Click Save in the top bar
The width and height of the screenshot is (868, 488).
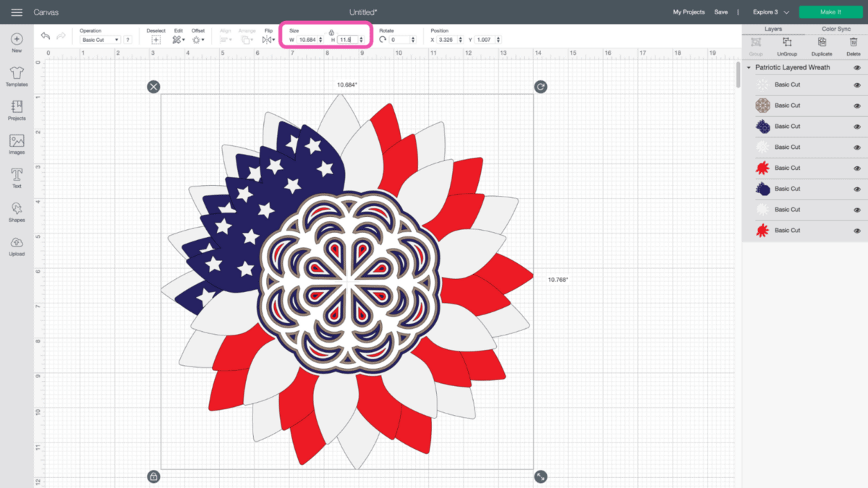(x=721, y=12)
